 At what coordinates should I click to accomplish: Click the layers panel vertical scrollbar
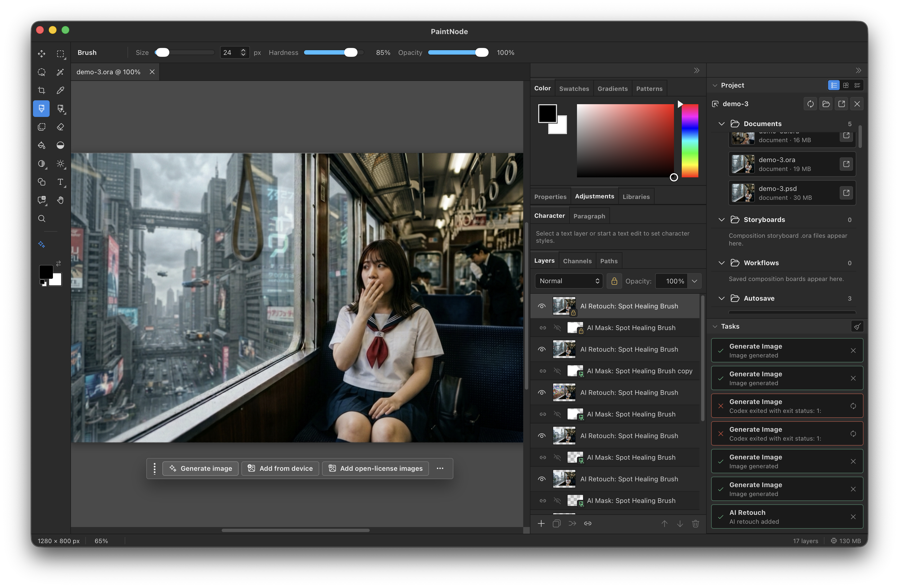click(702, 358)
